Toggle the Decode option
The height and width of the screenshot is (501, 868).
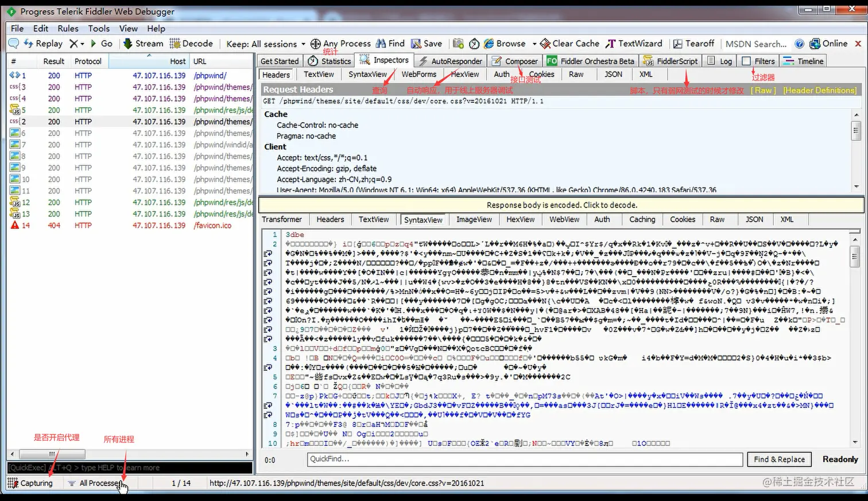click(x=191, y=44)
